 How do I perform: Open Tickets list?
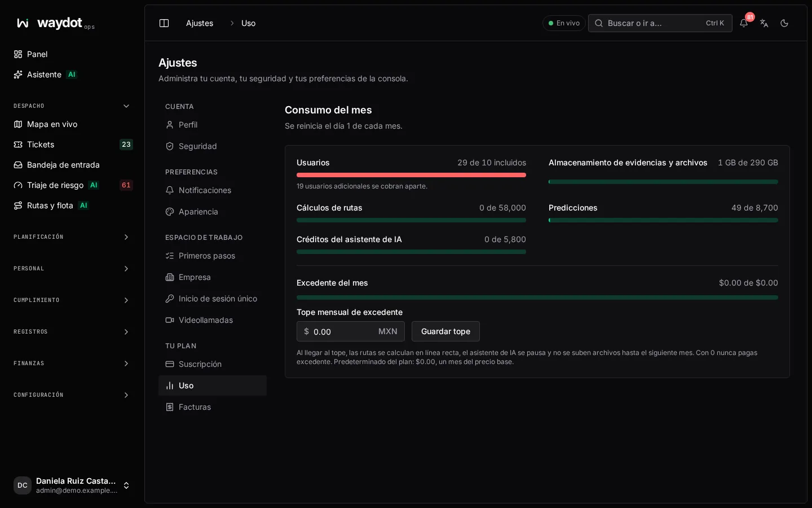click(72, 144)
